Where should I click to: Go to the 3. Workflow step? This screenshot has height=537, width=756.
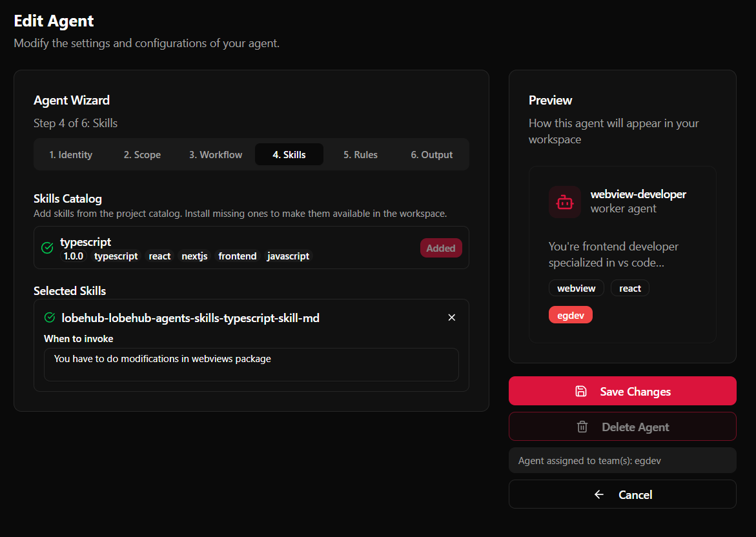(x=216, y=155)
